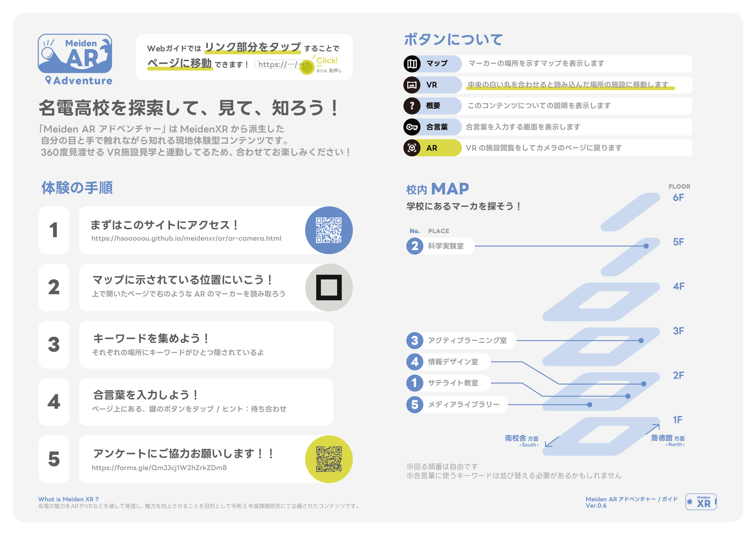Click the リンク部分をタップ highlighted text
Image resolution: width=756 pixels, height=535 pixels.
[253, 47]
